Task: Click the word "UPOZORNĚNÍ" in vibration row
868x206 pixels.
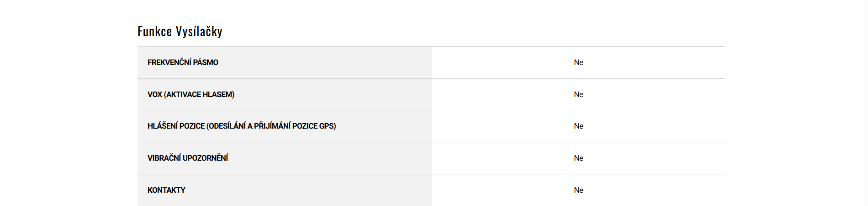Action: (205, 158)
